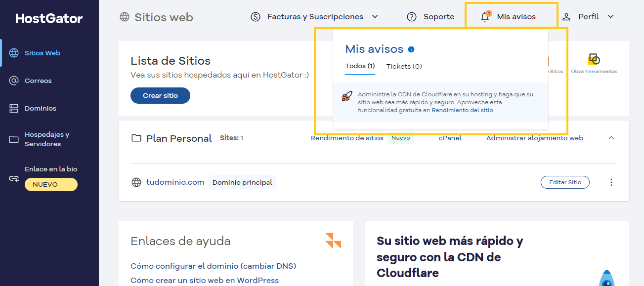Click the question mark Soporte icon
Screen dimensions: 644x286
pyautogui.click(x=412, y=17)
